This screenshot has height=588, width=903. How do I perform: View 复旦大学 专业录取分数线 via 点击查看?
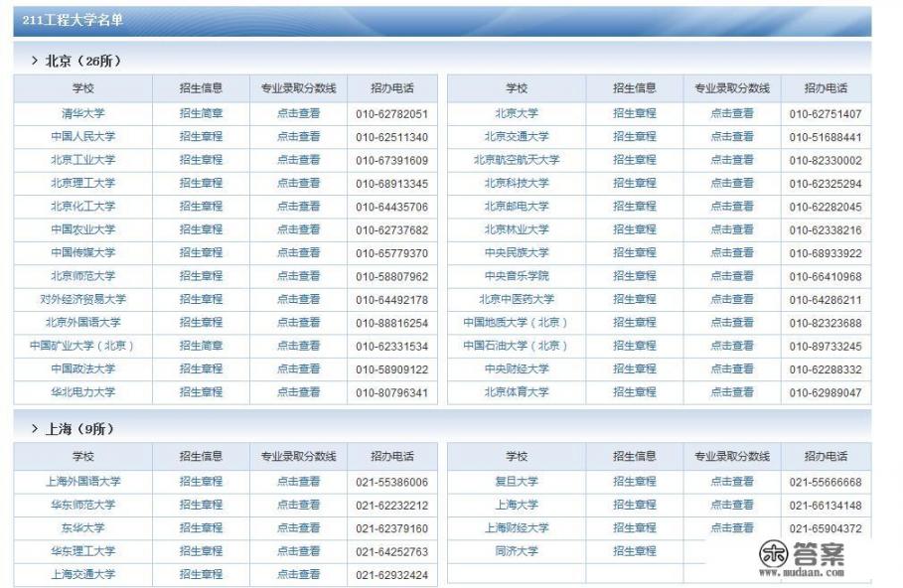pyautogui.click(x=732, y=481)
